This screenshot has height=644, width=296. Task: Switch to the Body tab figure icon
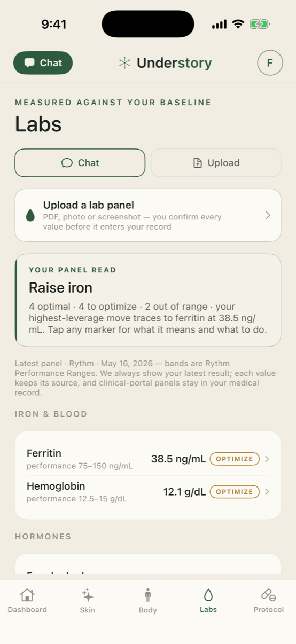(x=148, y=595)
